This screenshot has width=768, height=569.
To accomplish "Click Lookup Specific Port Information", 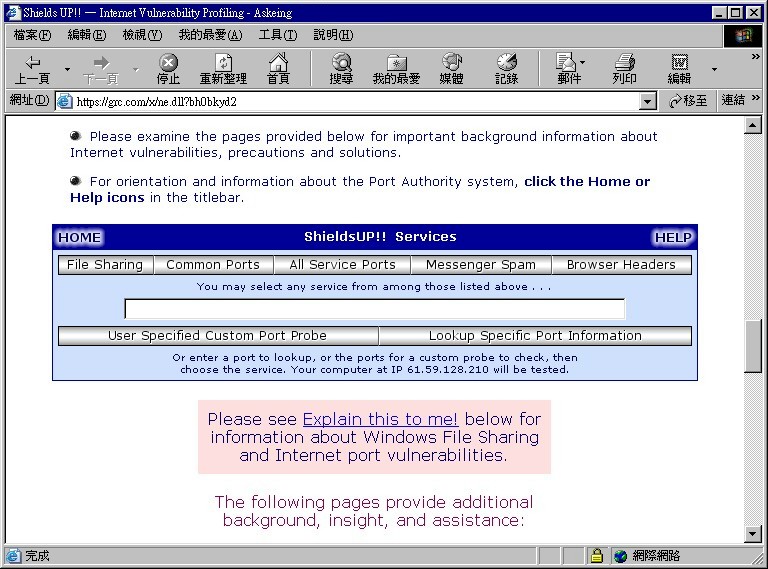I will [x=535, y=336].
